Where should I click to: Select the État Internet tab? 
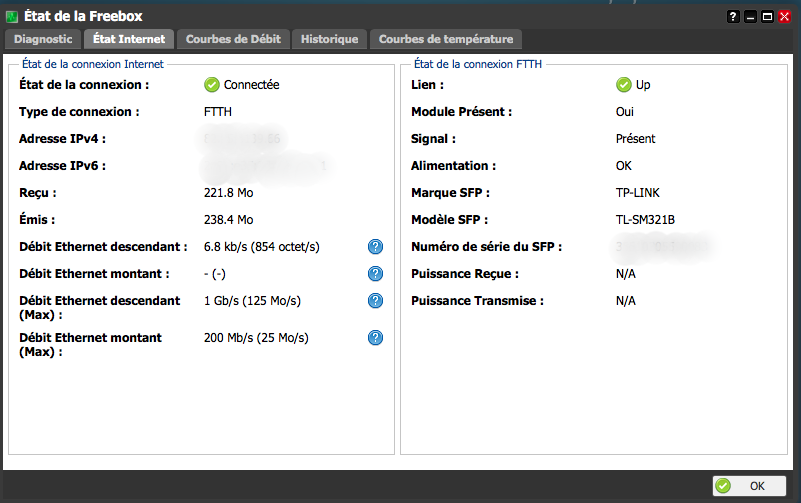(x=128, y=39)
